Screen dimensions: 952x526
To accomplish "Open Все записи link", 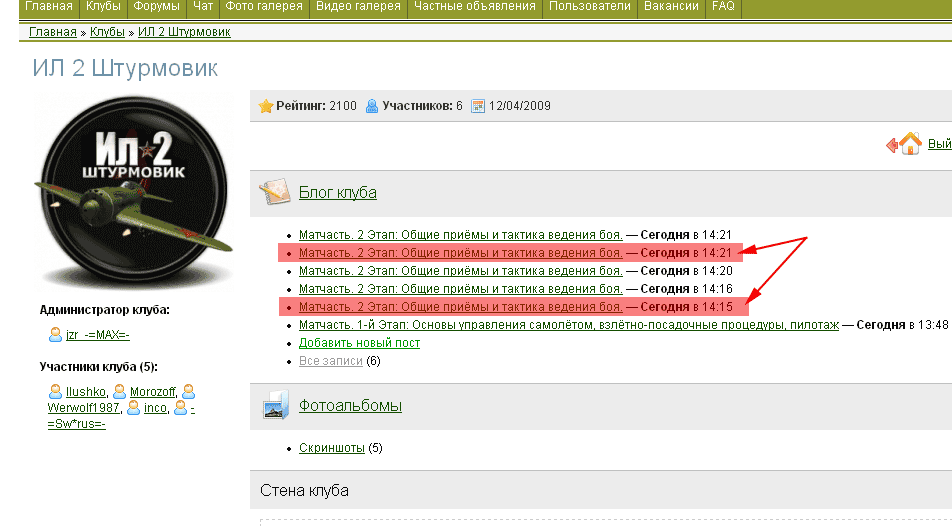I will pos(331,361).
